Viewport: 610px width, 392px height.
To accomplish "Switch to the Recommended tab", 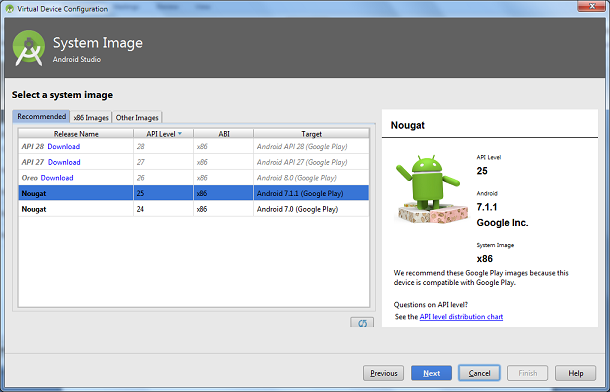I will click(41, 116).
